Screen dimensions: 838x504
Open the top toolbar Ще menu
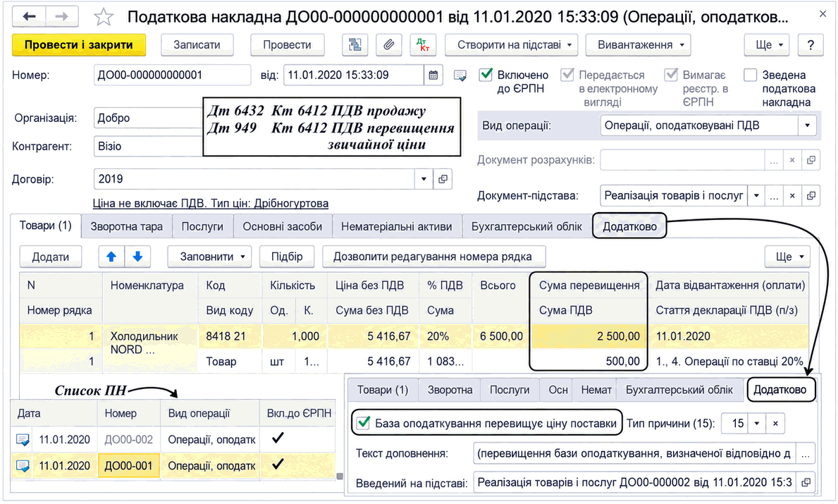coord(766,45)
